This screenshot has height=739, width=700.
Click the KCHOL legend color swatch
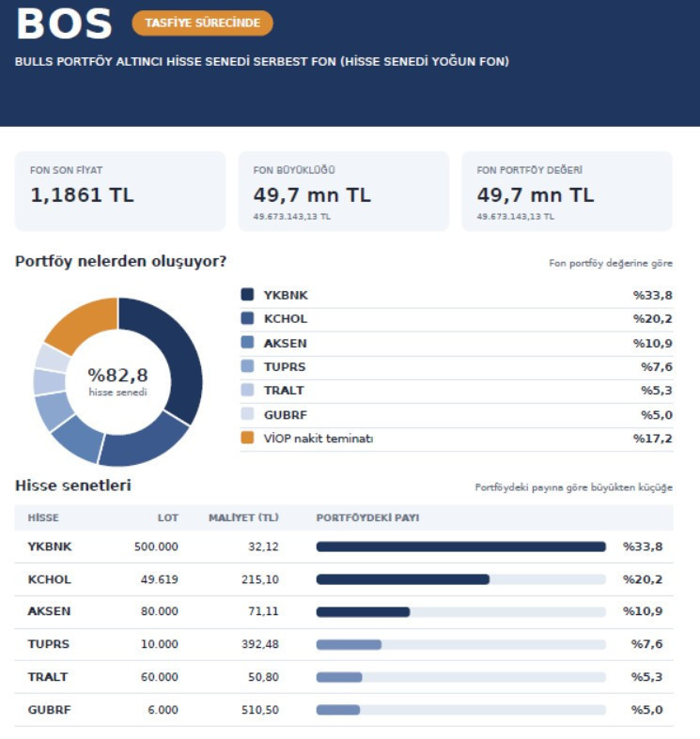click(247, 318)
